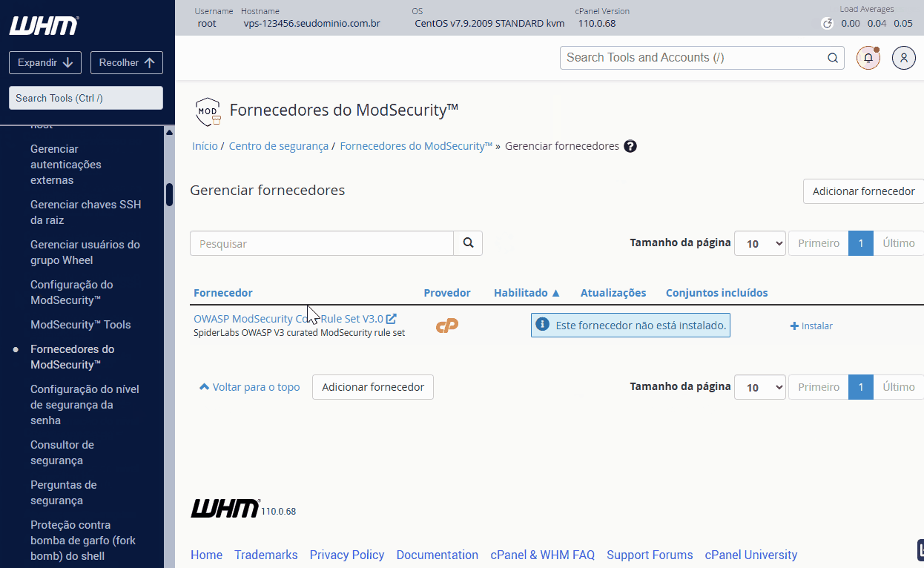Go to Início breadcrumb

coord(205,146)
